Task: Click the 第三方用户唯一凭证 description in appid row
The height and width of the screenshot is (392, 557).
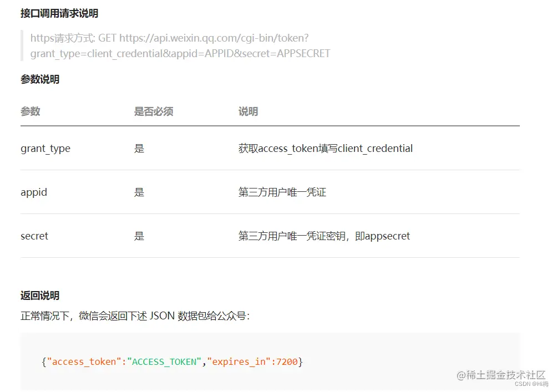Action: click(x=282, y=192)
